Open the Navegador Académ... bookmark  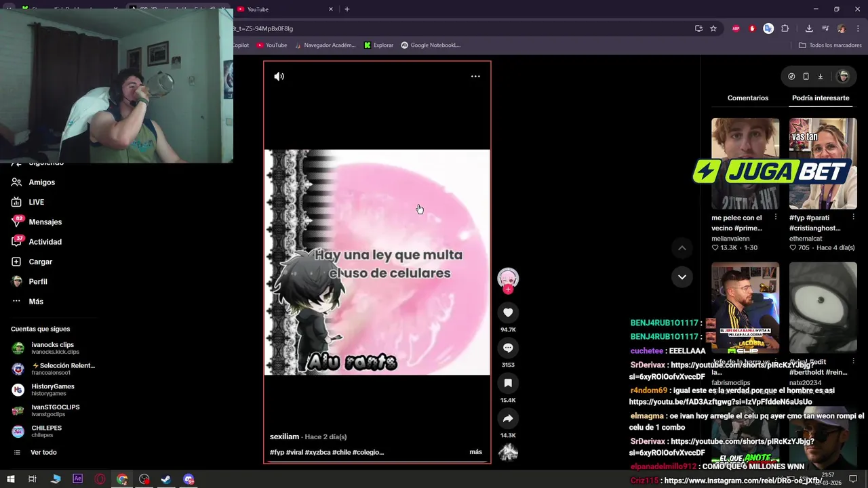(x=325, y=45)
